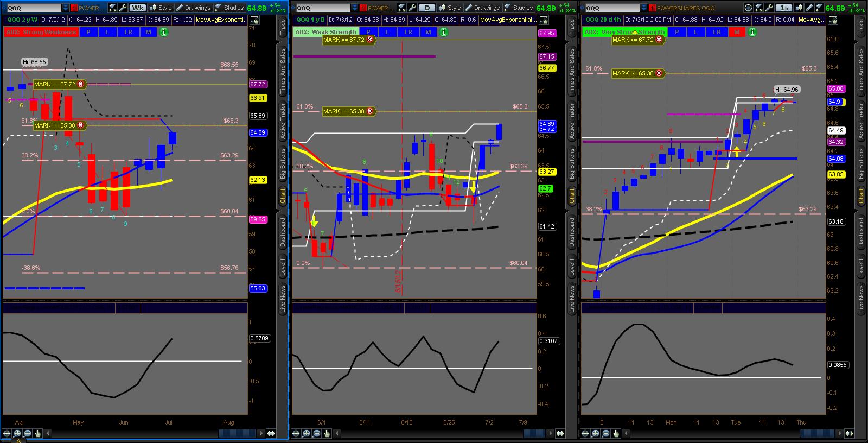Click the flask share icon in daily chart

click(402, 8)
